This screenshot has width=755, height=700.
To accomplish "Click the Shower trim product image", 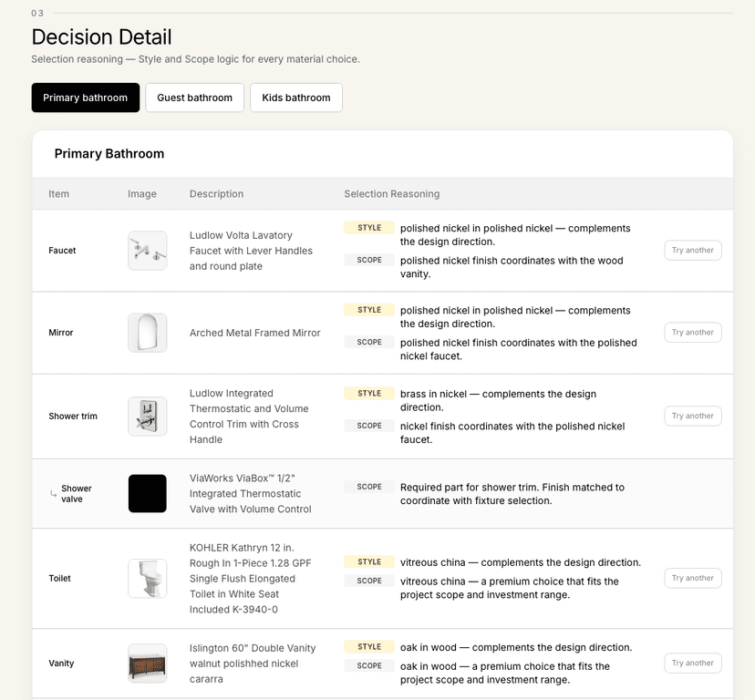I will point(147,416).
